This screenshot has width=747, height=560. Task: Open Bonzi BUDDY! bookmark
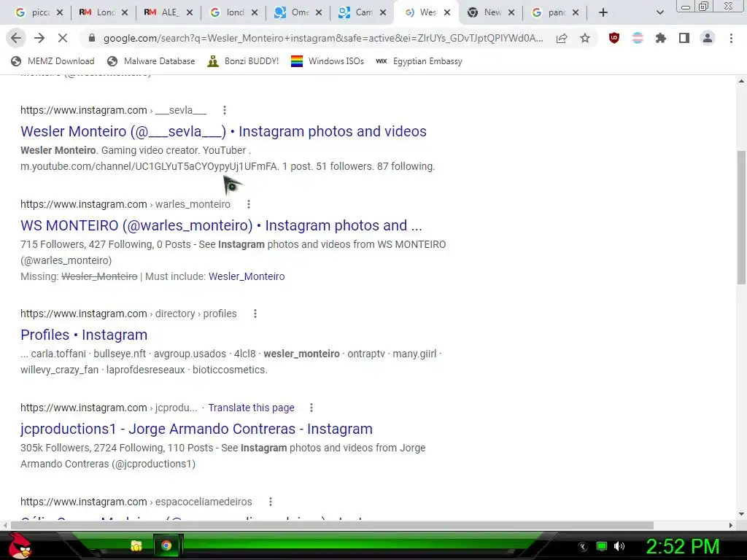243,61
